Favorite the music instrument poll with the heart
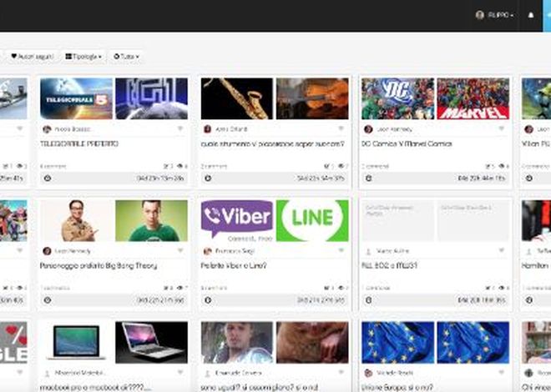This screenshot has width=551, height=392. 341,128
